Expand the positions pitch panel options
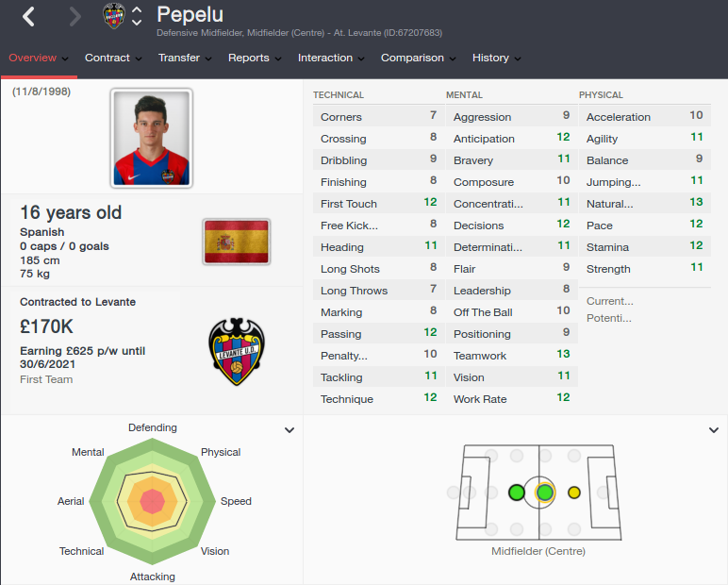The width and height of the screenshot is (728, 585). (x=714, y=430)
